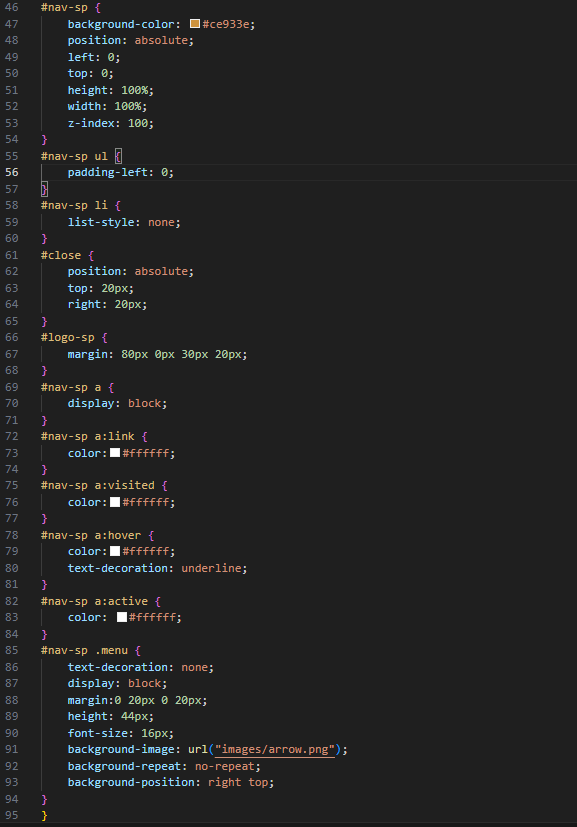
Task: Place cursor on 'padding-left' property
Action: 108,172
